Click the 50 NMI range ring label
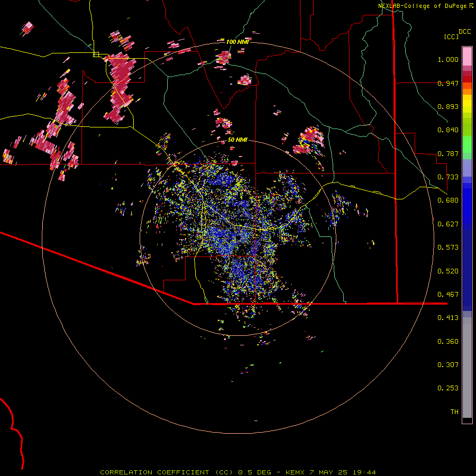The image size is (476, 476). tap(237, 140)
